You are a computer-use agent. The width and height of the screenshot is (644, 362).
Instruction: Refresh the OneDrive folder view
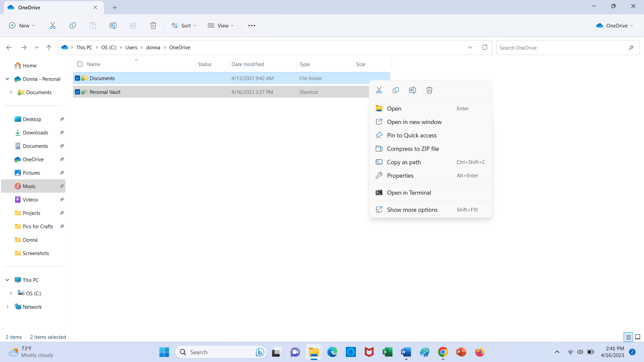pyautogui.click(x=485, y=47)
